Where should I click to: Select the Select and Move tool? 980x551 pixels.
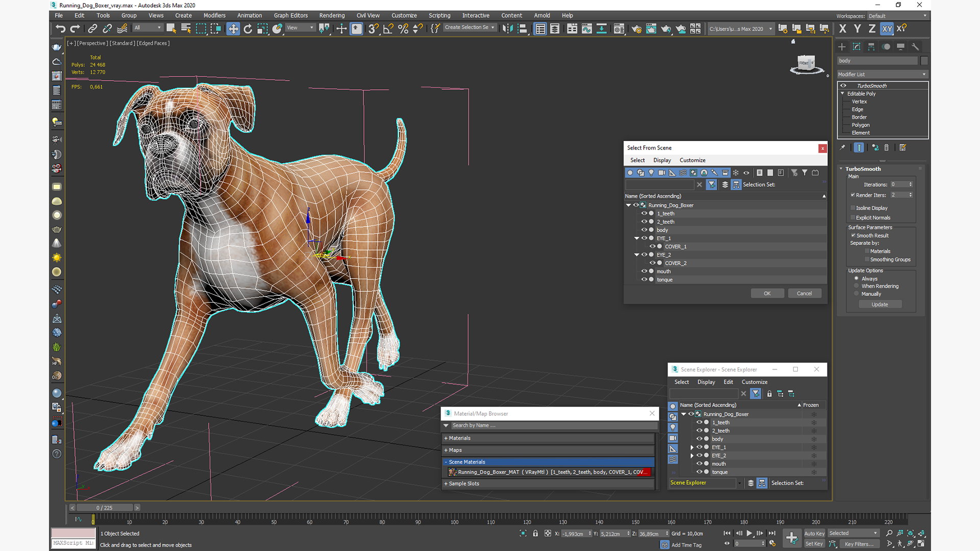click(x=233, y=29)
